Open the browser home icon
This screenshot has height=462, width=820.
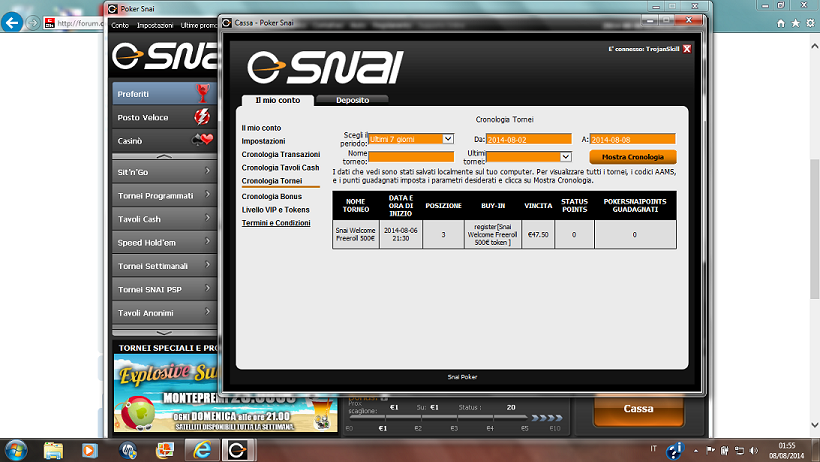(x=781, y=23)
